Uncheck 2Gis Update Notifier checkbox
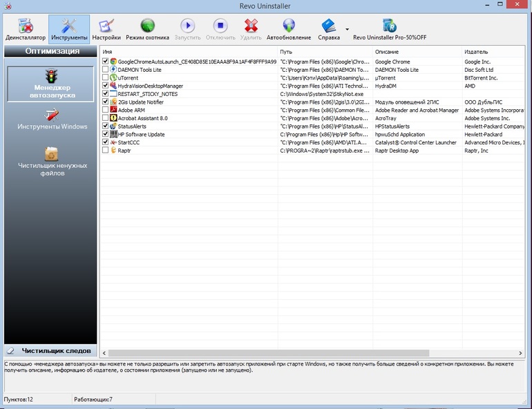The image size is (532, 409). pos(105,102)
